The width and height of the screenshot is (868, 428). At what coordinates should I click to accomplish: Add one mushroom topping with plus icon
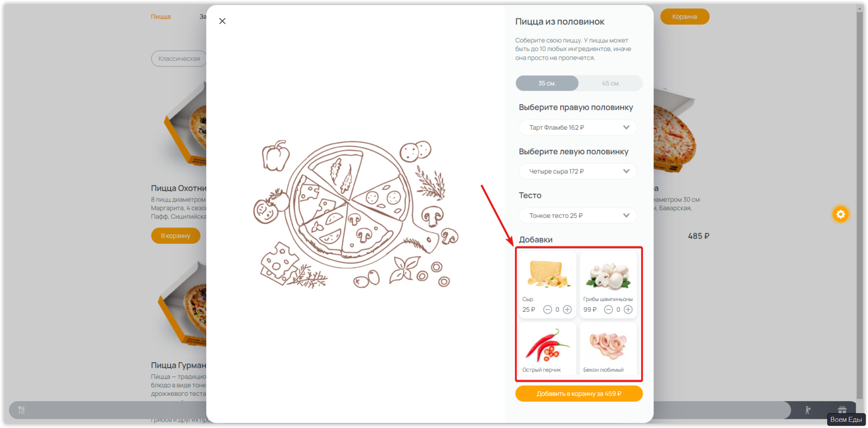(628, 310)
